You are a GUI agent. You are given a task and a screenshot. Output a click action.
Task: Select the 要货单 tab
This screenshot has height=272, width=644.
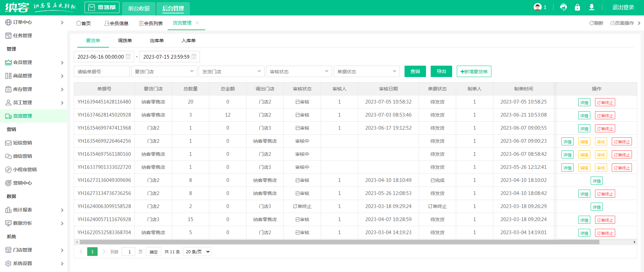point(93,41)
